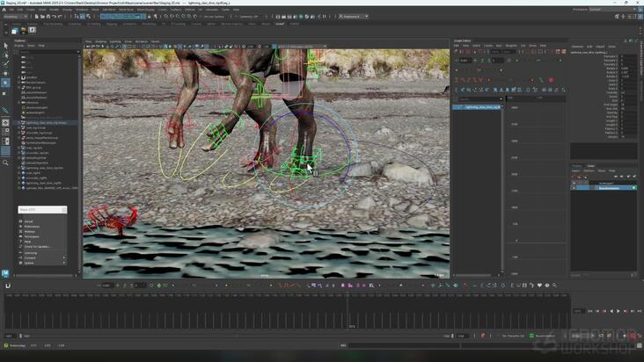Open the Tangents menu in Graph Editor
Viewport: 644px width, 362px height.
511,46
